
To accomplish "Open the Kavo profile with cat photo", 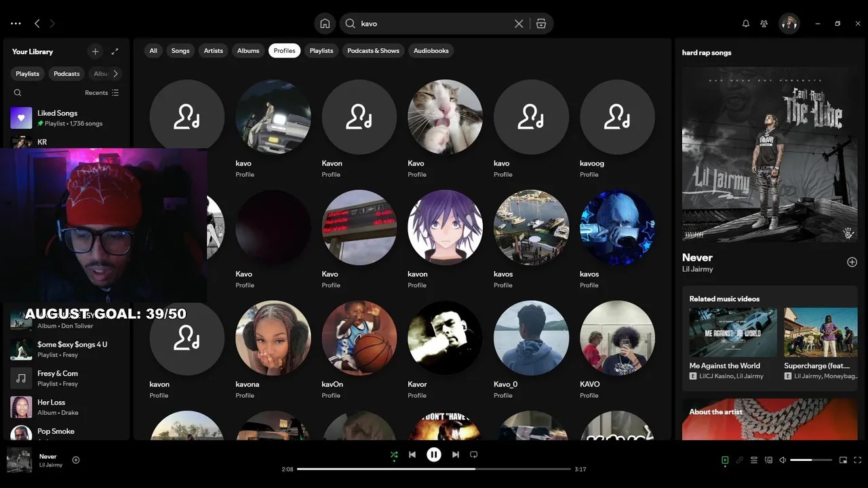I will 445,129.
